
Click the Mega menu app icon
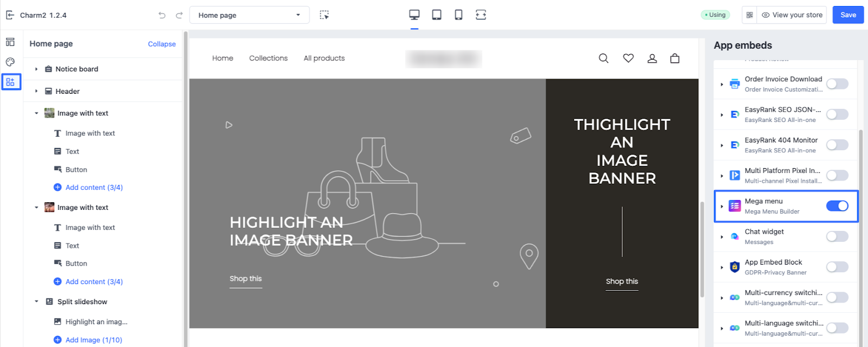[x=735, y=206]
